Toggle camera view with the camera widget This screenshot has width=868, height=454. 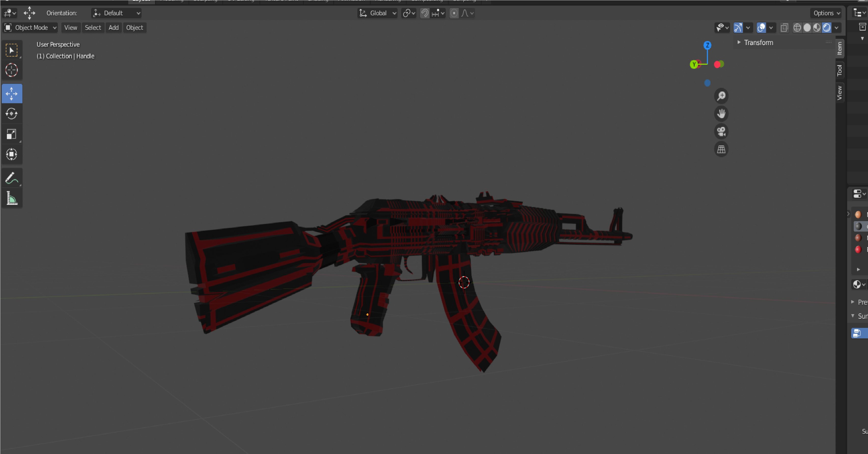pyautogui.click(x=721, y=131)
